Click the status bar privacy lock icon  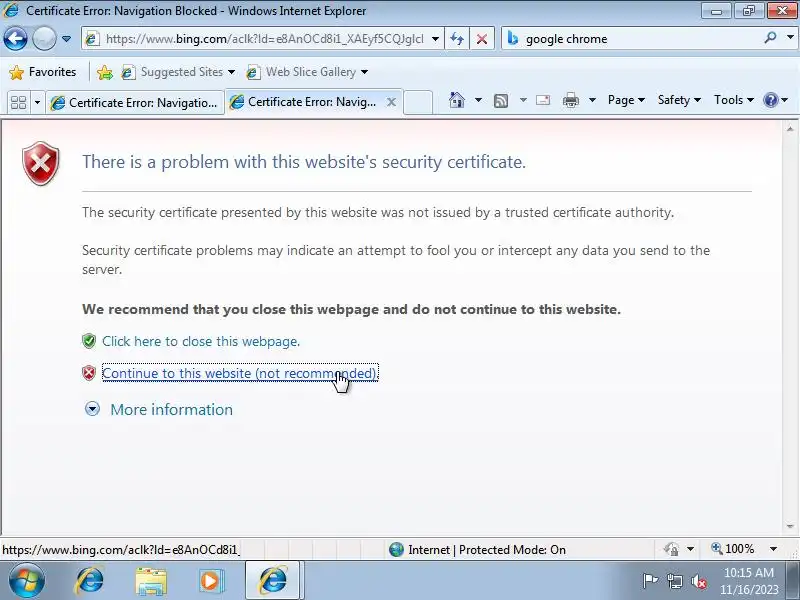671,549
